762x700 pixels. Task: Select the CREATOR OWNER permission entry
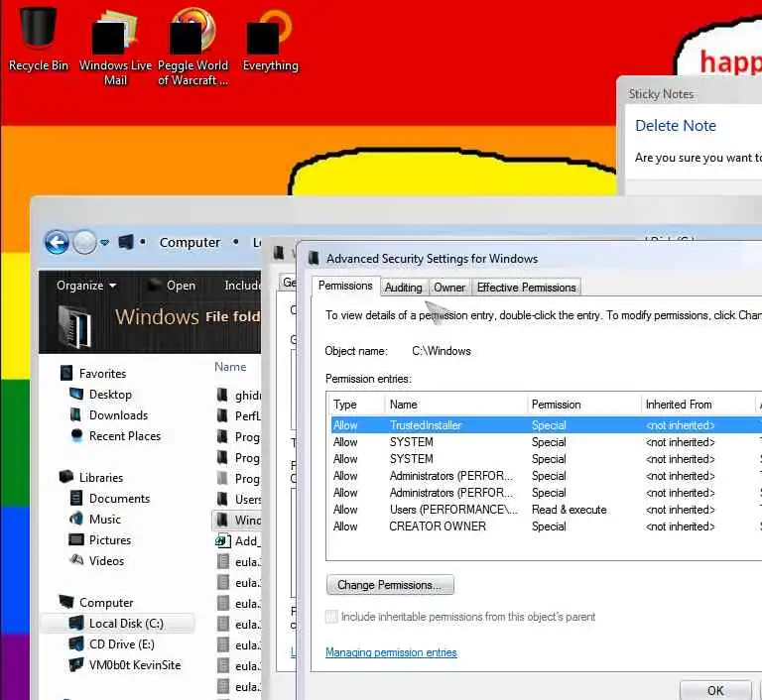click(547, 526)
